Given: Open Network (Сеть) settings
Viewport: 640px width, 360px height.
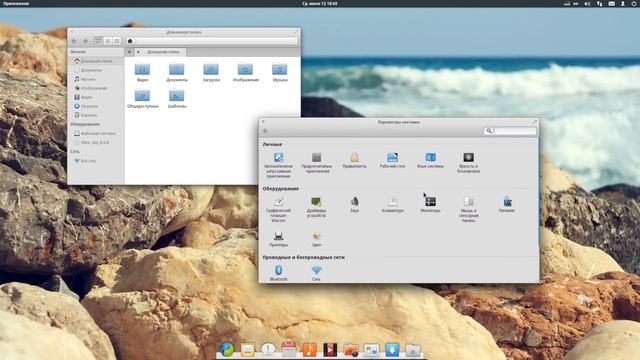Looking at the screenshot, I should click(x=316, y=273).
